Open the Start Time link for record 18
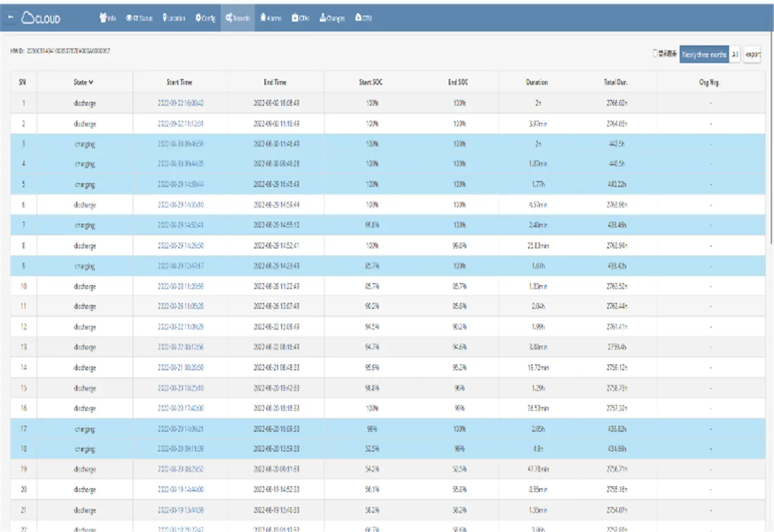Screen dimensions: 774x532 [x=180, y=449]
